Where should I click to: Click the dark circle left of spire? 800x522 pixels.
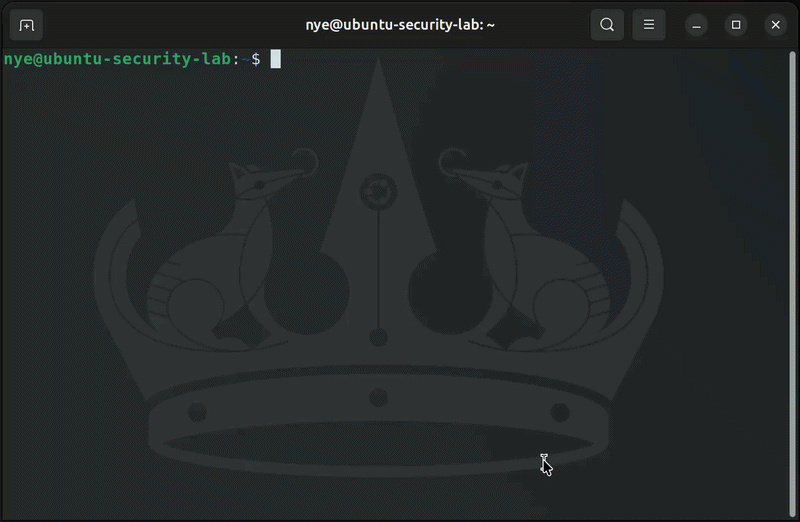(306, 293)
